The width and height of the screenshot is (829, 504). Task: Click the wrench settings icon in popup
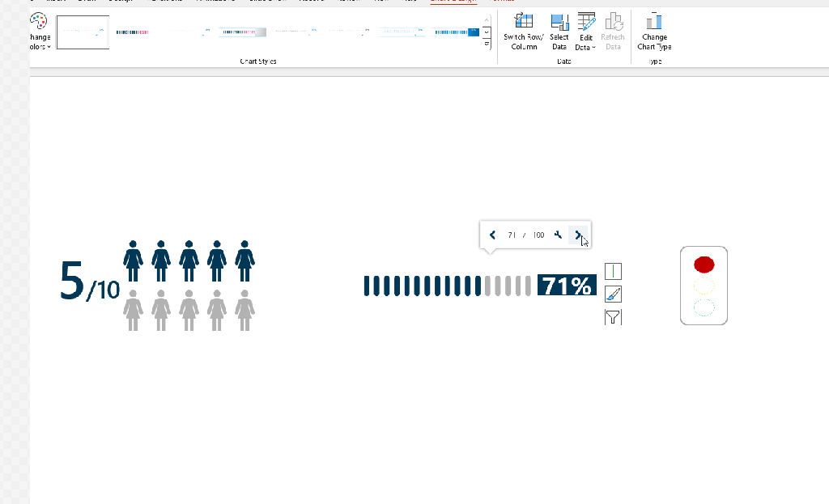pos(558,235)
